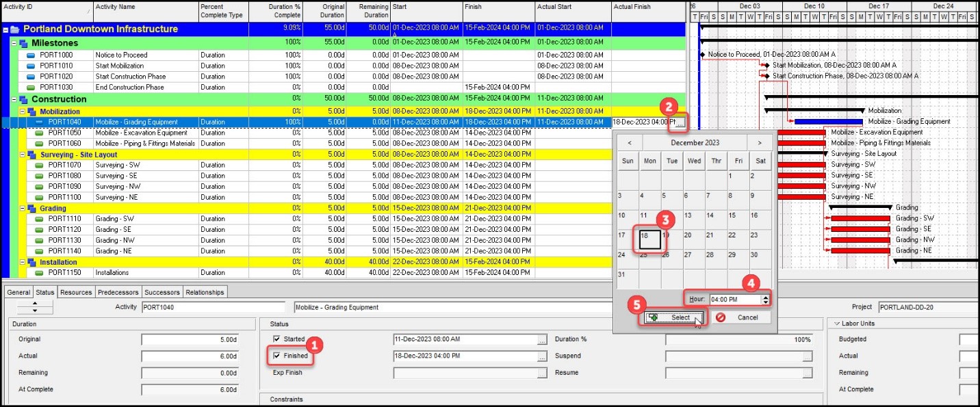Click the Portland Downtown Infrastructure project folder icon
Screen dimensions: 980x407
[15, 29]
